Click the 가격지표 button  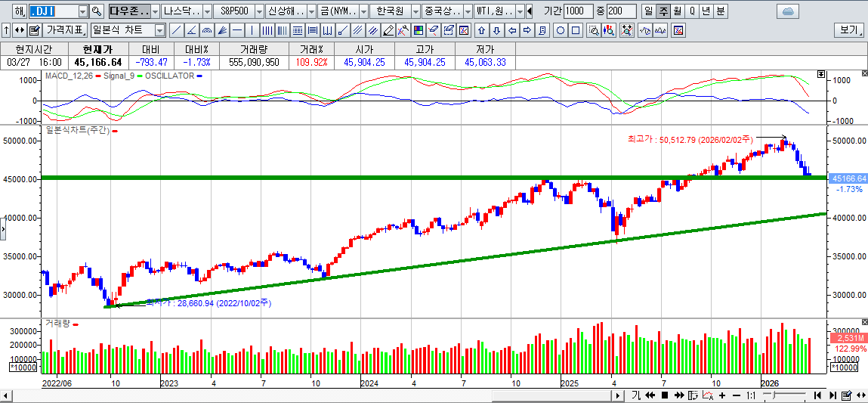pos(65,30)
